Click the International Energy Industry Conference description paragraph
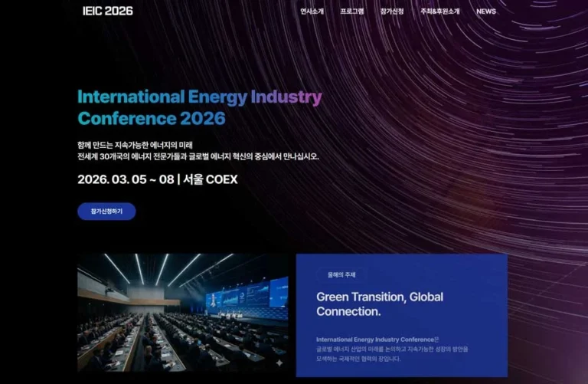588x384 pixels. (x=392, y=349)
